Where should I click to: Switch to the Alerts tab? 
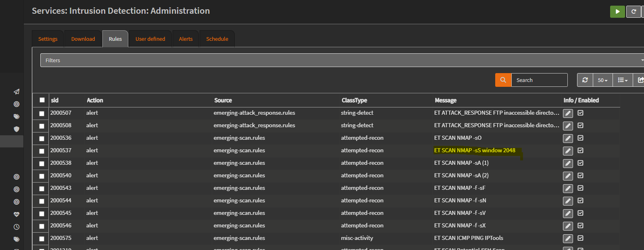pyautogui.click(x=185, y=39)
